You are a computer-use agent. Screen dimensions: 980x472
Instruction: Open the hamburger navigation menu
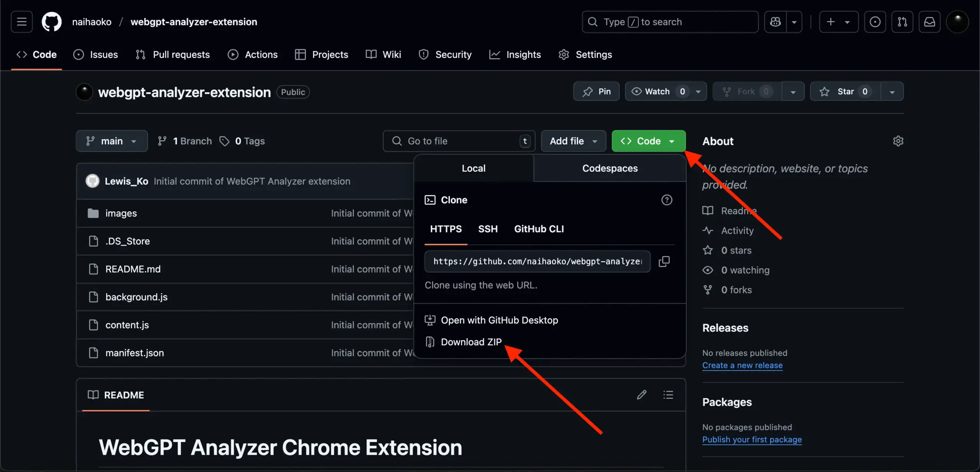click(21, 22)
